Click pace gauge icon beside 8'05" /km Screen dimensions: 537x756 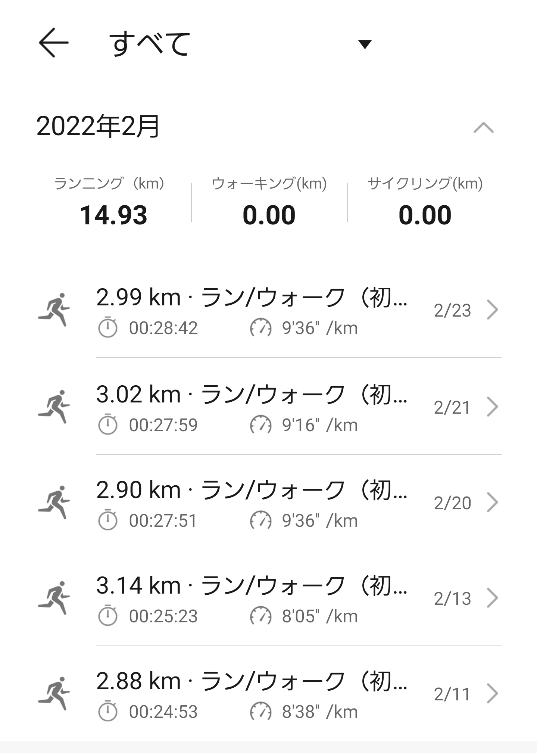pyautogui.click(x=260, y=616)
